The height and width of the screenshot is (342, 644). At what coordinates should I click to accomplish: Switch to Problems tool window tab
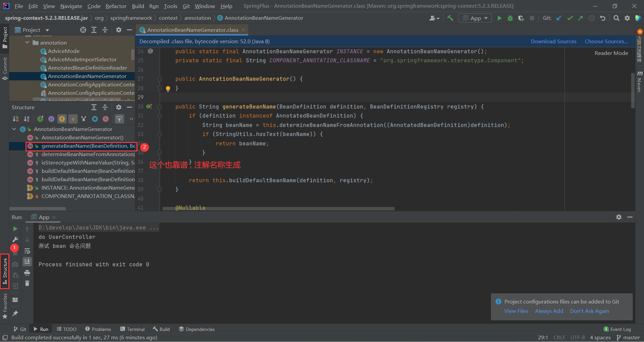pyautogui.click(x=98, y=329)
